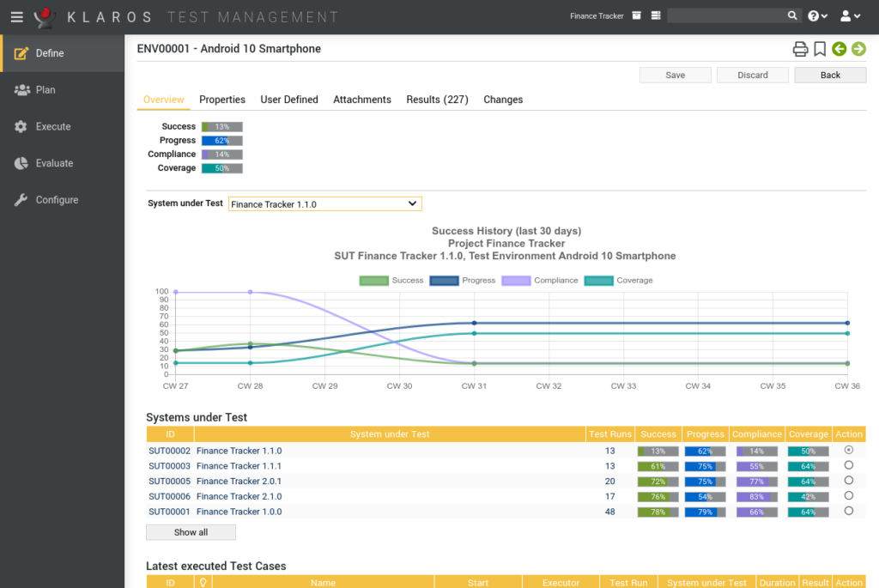This screenshot has height=588, width=879.
Task: Click the Success progress bar in overview
Action: click(222, 127)
